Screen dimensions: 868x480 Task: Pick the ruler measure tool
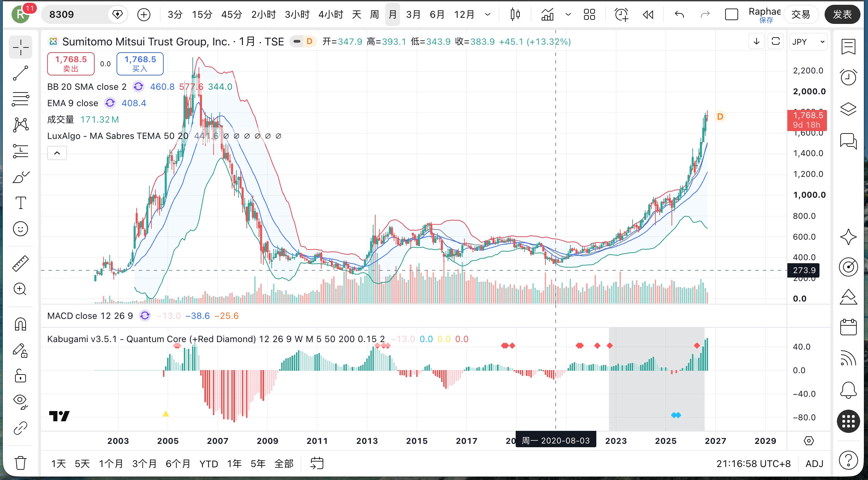[21, 263]
